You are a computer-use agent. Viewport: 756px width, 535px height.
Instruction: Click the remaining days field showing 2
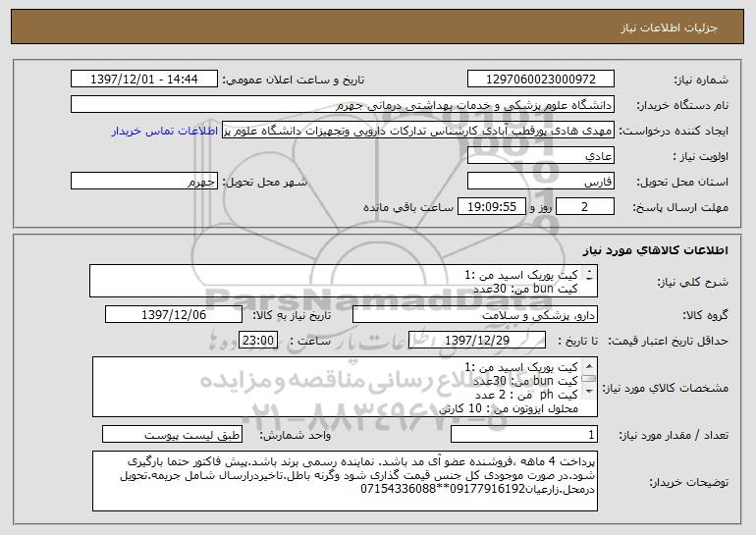[x=585, y=207]
